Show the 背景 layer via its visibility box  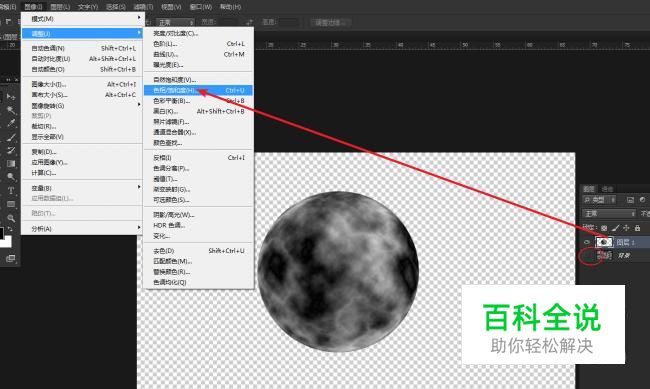[x=587, y=256]
